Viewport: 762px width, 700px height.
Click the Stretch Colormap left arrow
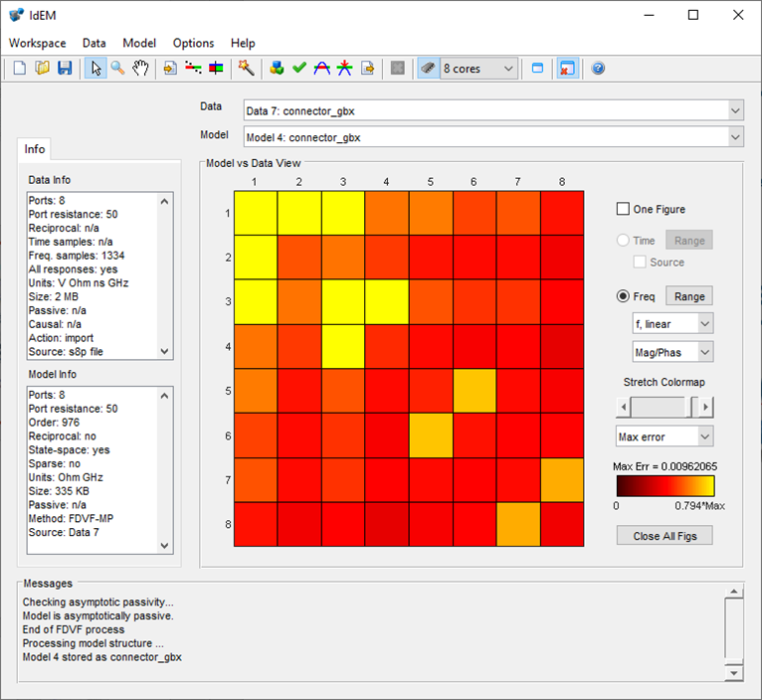624,407
